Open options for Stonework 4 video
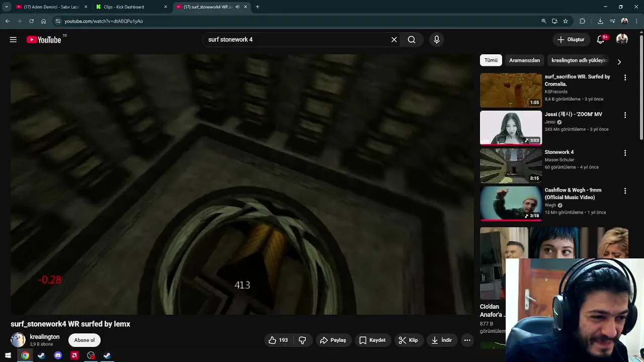Viewport: 644px width, 362px height. [625, 153]
